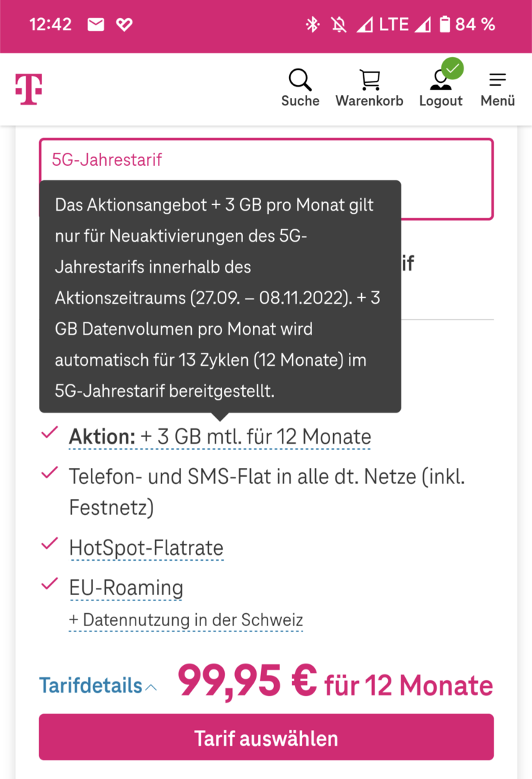
Task: Tap the heart health notification icon
Action: 124,25
